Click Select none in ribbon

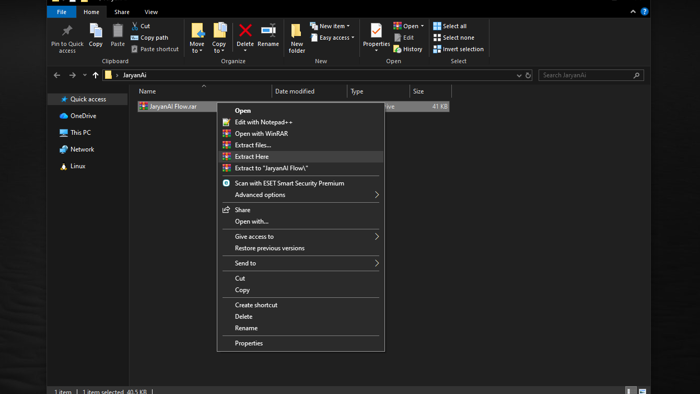[x=454, y=37]
